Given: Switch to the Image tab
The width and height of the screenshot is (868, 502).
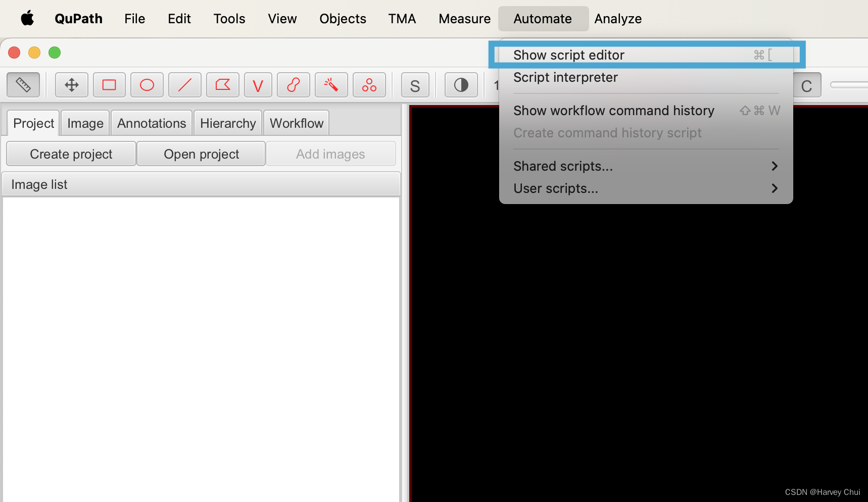Looking at the screenshot, I should coord(85,123).
